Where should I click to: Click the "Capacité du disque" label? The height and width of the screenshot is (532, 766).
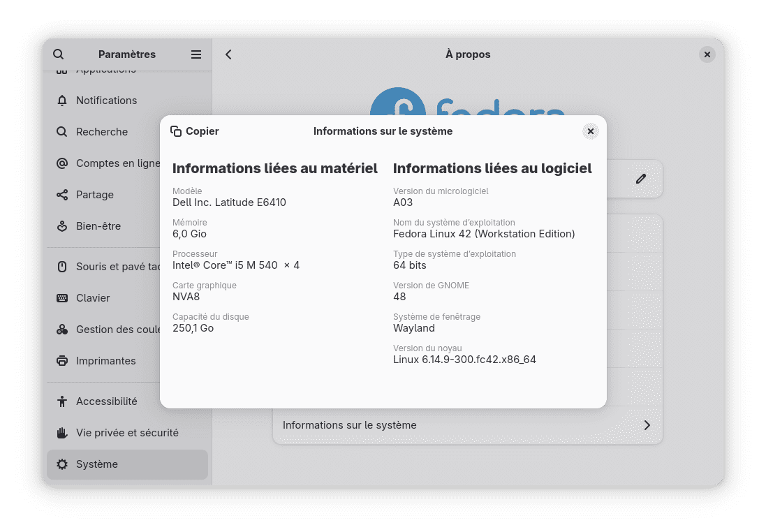tap(211, 316)
